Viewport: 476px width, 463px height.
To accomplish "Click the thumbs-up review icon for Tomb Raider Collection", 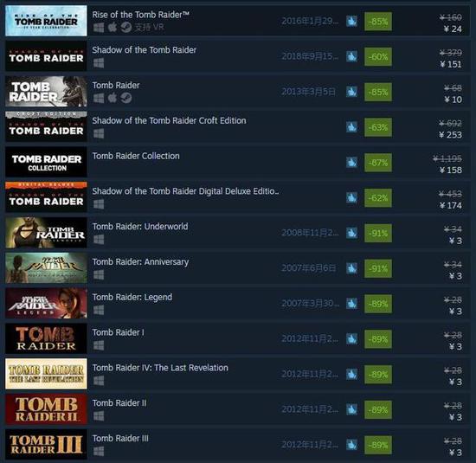I will [x=352, y=163].
